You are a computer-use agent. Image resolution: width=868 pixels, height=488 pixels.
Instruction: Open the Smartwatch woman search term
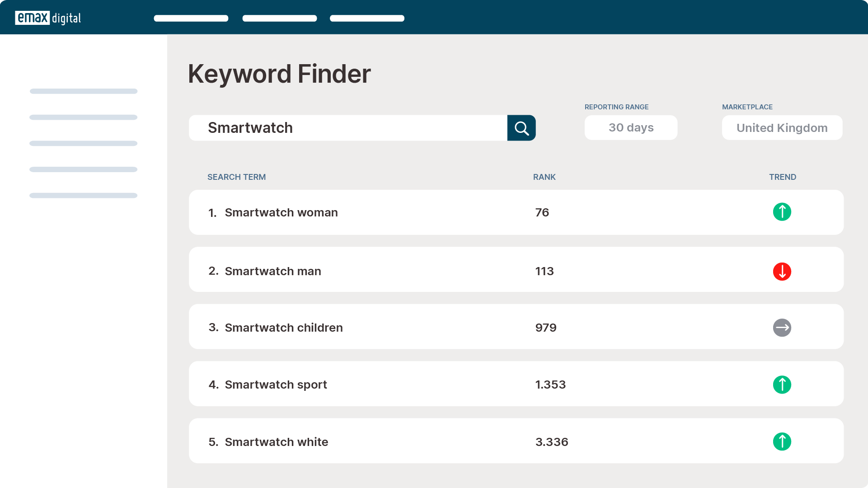coord(281,212)
